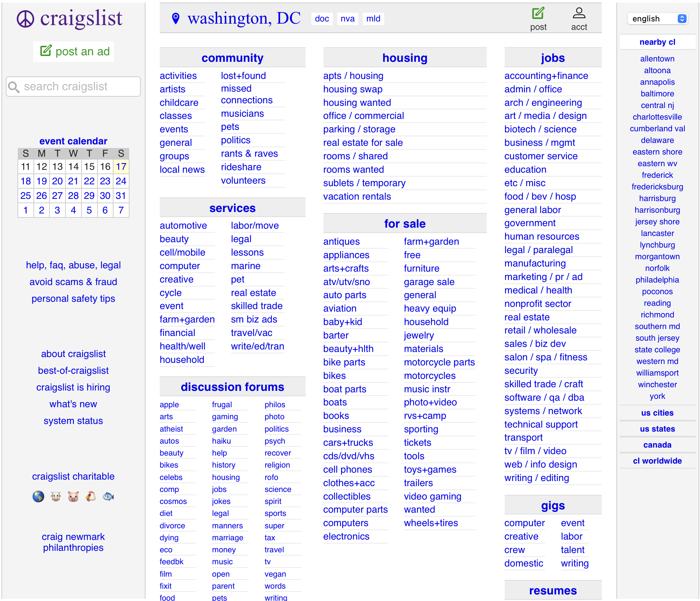Click the cow emoji under craigslist charitable

(x=56, y=496)
